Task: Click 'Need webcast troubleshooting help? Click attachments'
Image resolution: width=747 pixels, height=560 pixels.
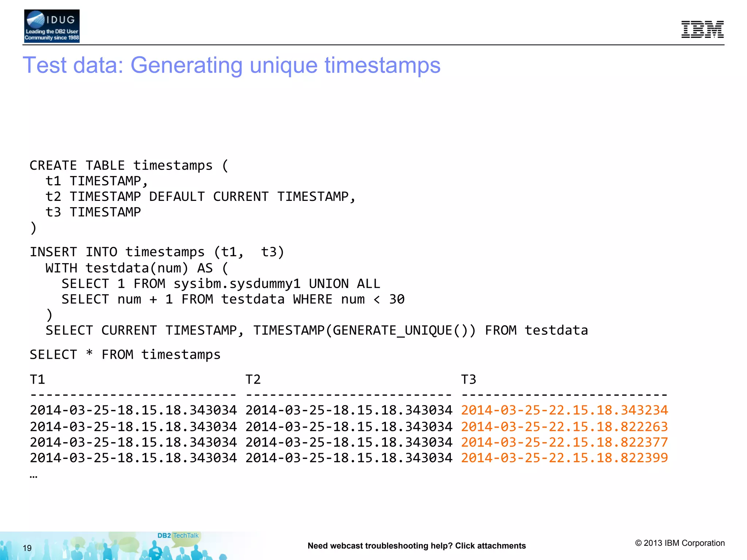Action: pos(417,546)
